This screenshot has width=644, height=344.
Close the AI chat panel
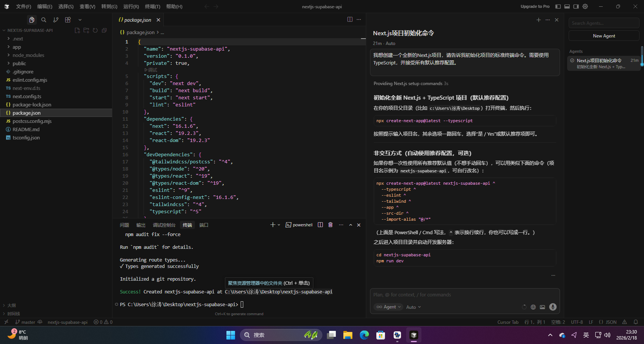557,20
